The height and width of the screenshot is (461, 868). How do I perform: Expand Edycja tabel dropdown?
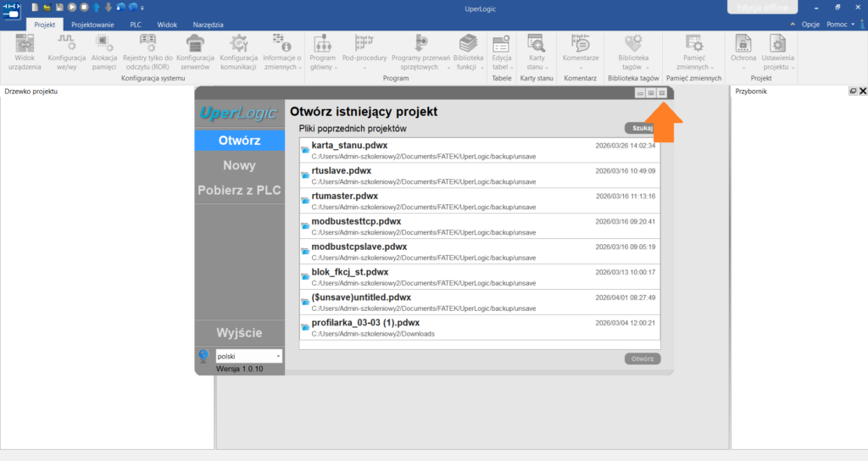point(511,68)
